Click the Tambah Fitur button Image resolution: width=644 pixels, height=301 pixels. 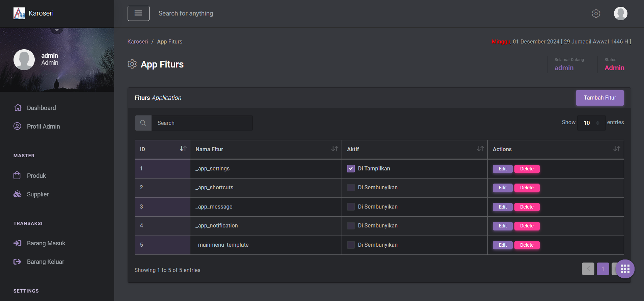point(600,98)
